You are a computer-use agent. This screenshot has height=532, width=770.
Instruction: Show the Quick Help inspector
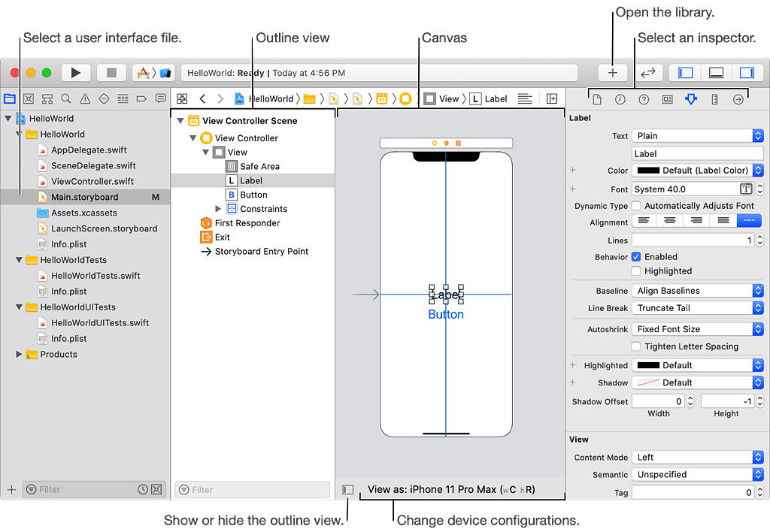[644, 100]
